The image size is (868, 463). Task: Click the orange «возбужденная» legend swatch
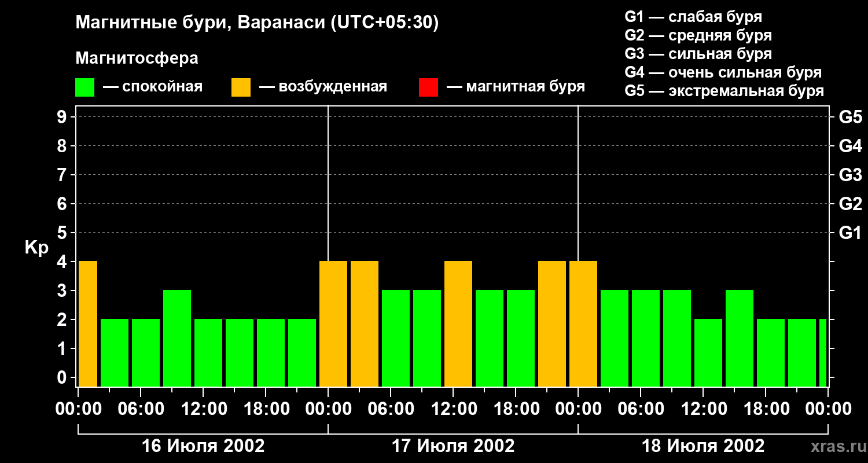(241, 87)
